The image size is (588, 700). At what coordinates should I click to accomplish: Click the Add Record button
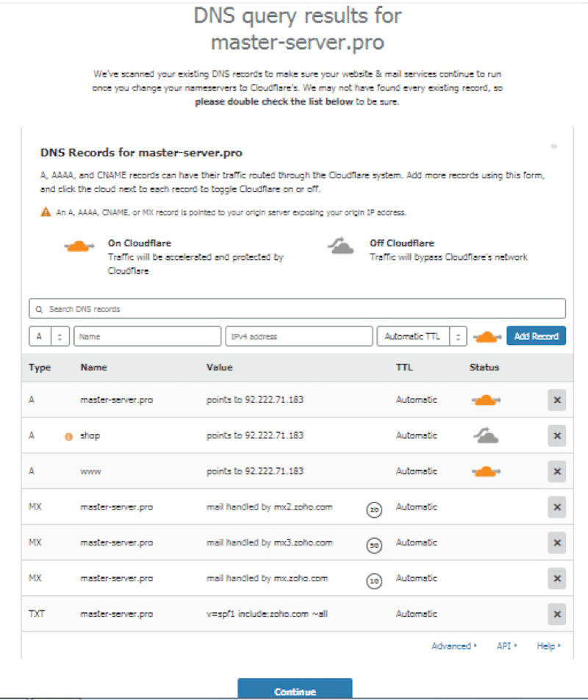(536, 336)
